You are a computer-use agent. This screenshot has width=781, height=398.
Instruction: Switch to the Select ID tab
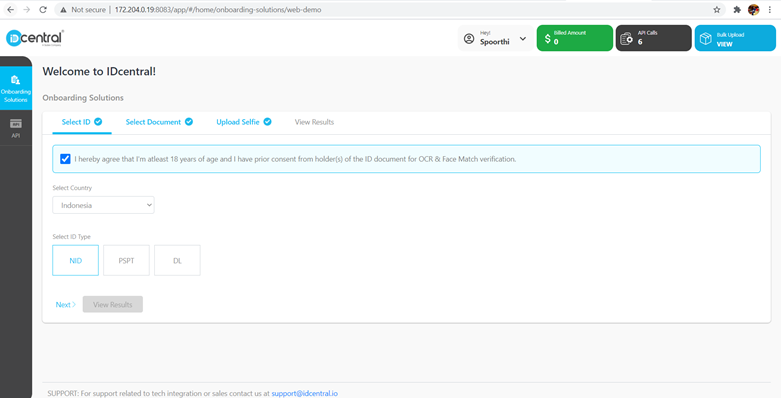click(x=82, y=122)
